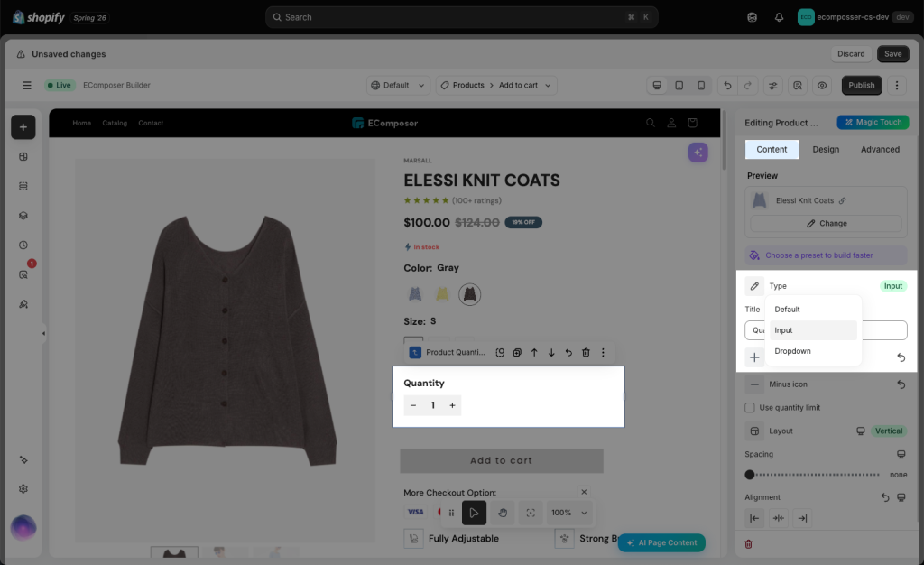The width and height of the screenshot is (924, 565).
Task: Open the Products Add to cart template dropdown
Action: click(496, 86)
